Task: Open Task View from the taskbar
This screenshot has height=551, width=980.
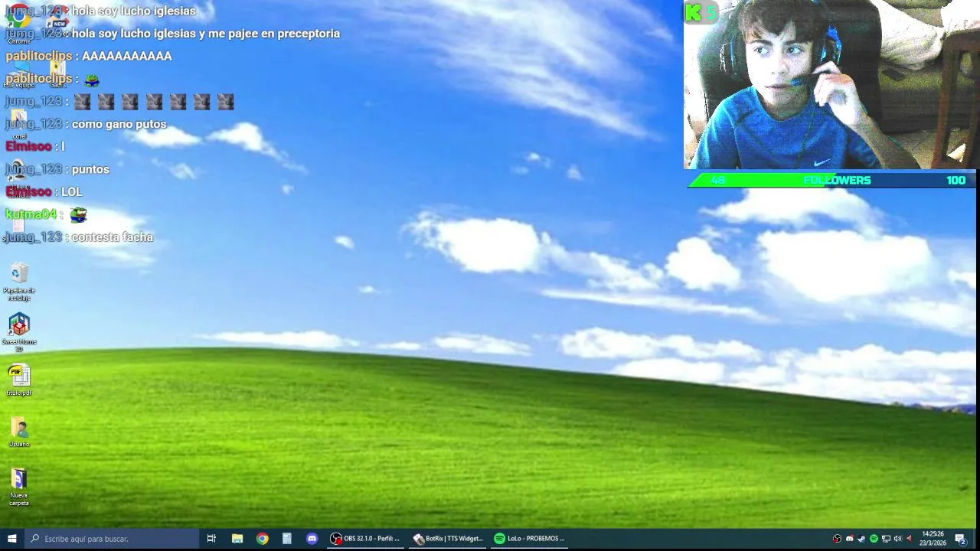Action: pyautogui.click(x=211, y=539)
